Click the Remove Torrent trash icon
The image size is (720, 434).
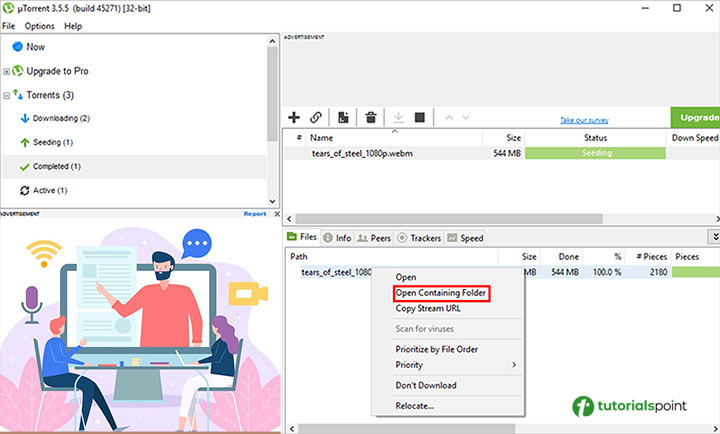(x=371, y=118)
